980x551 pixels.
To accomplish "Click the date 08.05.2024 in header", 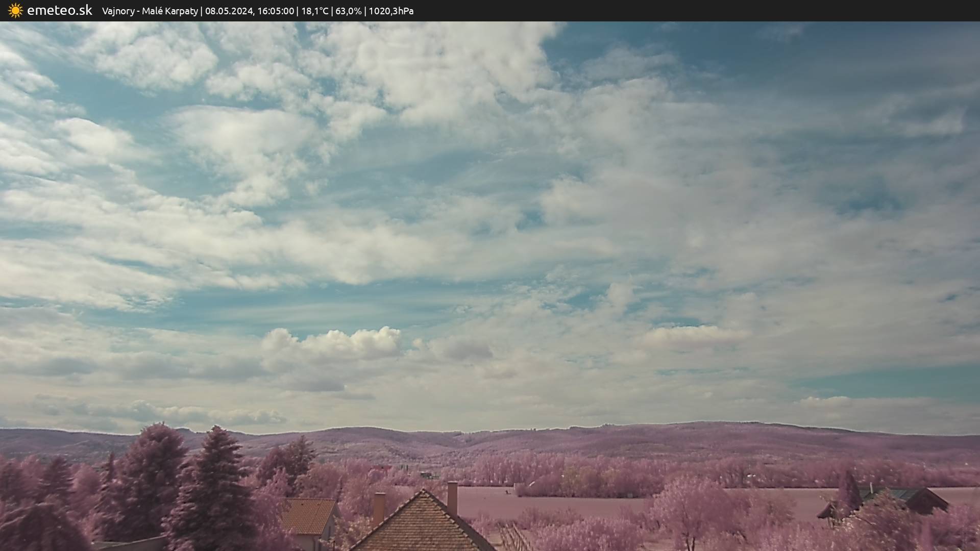I will (229, 11).
